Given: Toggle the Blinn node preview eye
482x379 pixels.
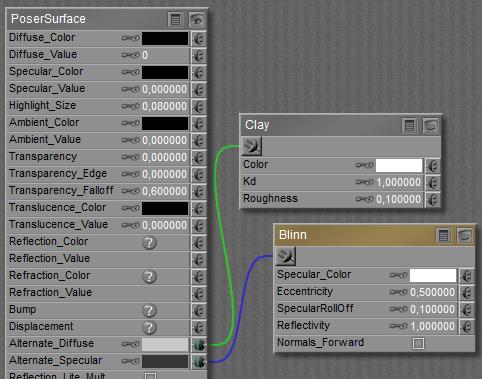Looking at the screenshot, I should 465,236.
